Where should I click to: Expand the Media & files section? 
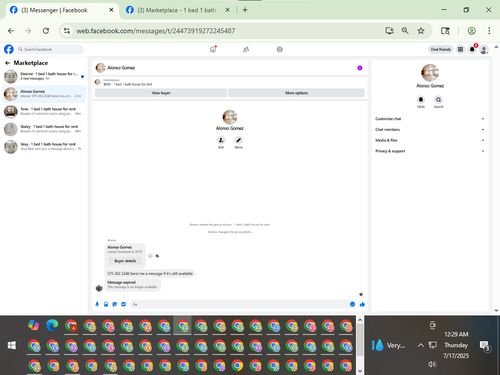tap(430, 140)
